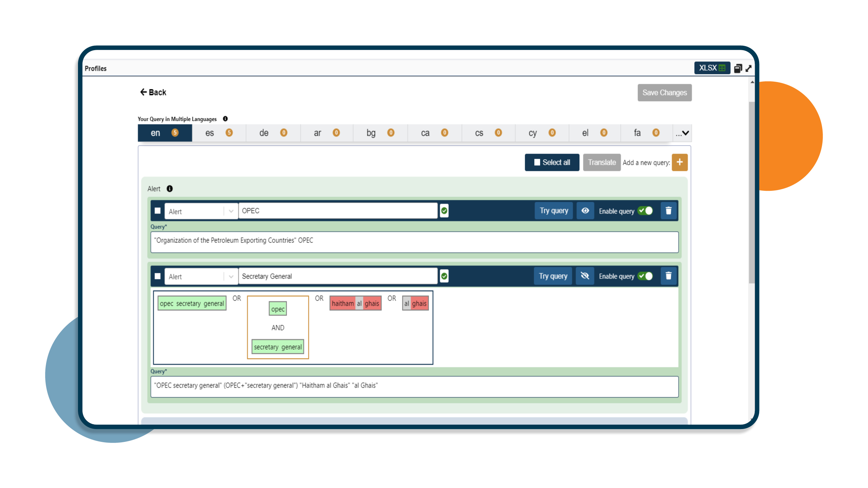Go Back to previous page
Screen dimensions: 868x488
[153, 92]
